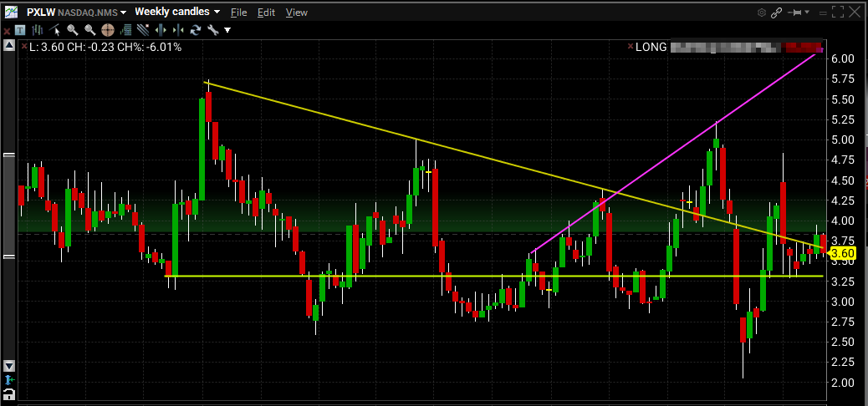
Task: Click price axis down arrow
Action: tap(9, 366)
